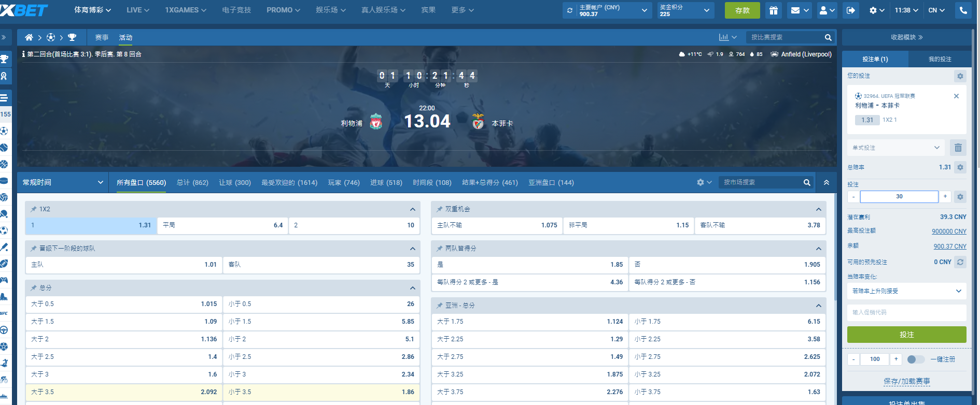Screen dimensions: 980x405
Task: Click the green 存款 deposit button
Action: point(742,10)
